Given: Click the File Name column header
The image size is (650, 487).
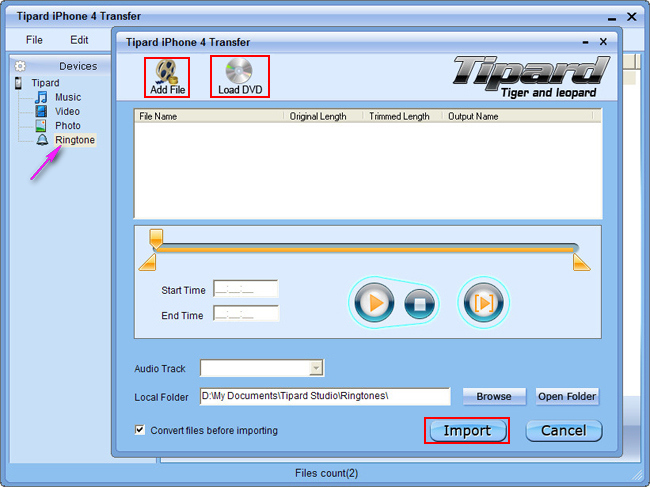Looking at the screenshot, I should 209,116.
